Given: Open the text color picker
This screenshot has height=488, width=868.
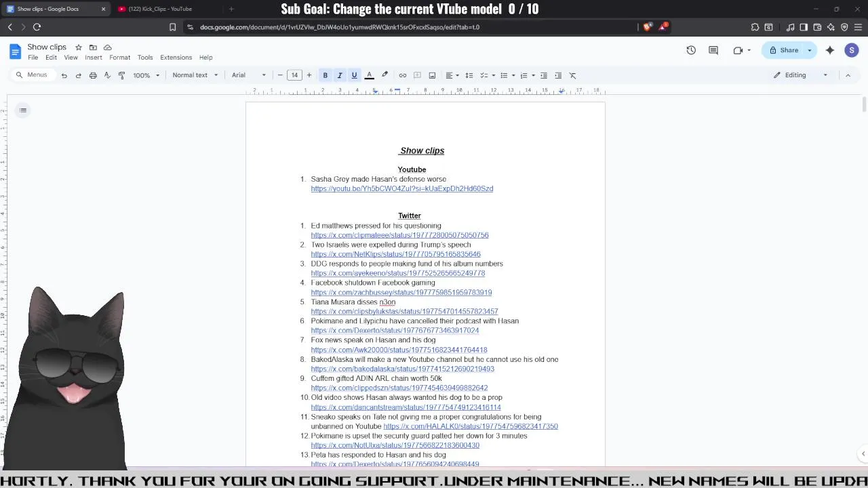Looking at the screenshot, I should [x=370, y=75].
